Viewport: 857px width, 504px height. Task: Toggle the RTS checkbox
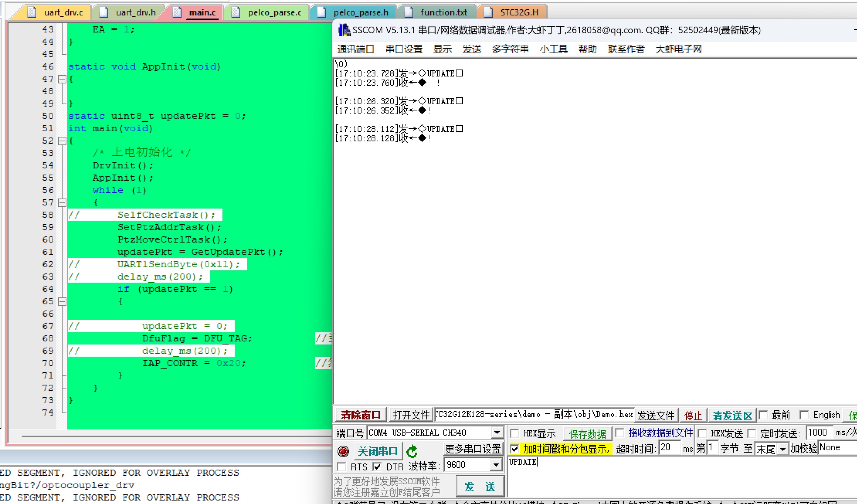pos(342,467)
